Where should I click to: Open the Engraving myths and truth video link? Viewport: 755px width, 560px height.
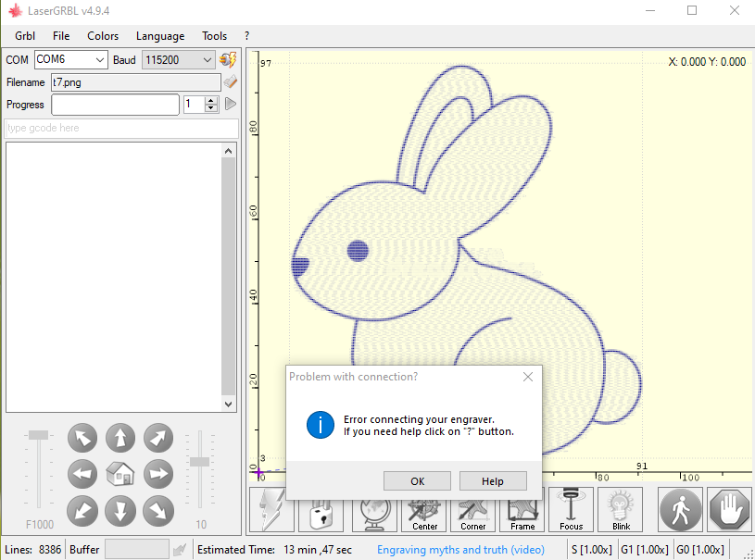click(x=460, y=549)
